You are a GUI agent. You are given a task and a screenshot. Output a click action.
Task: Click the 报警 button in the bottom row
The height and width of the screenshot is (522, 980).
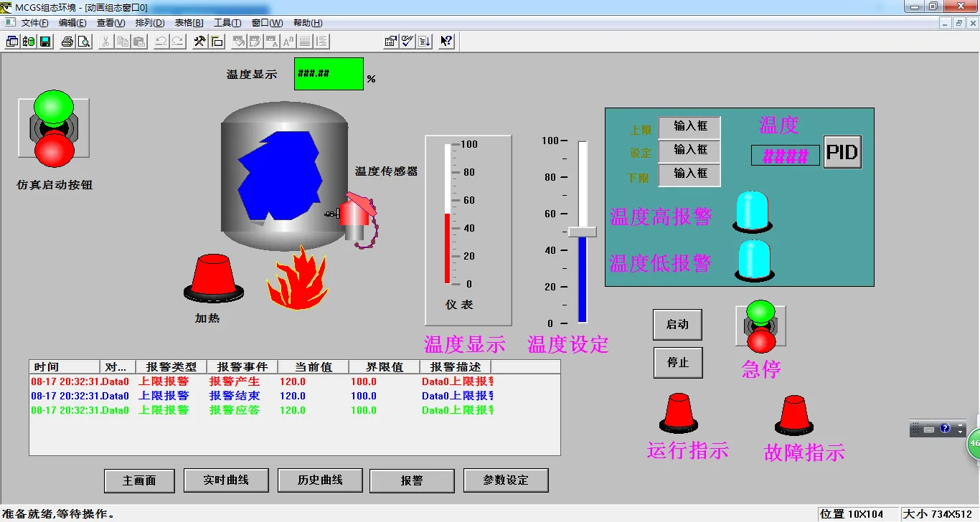tap(412, 480)
